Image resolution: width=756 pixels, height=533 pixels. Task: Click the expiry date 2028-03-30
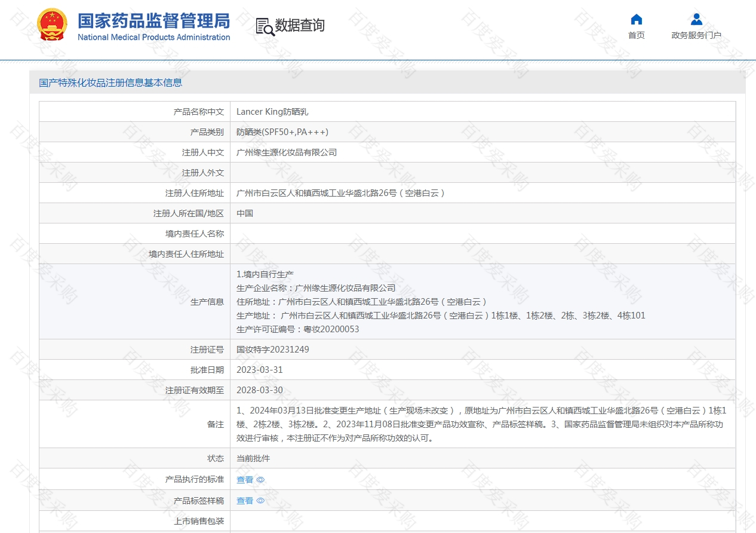(x=260, y=390)
